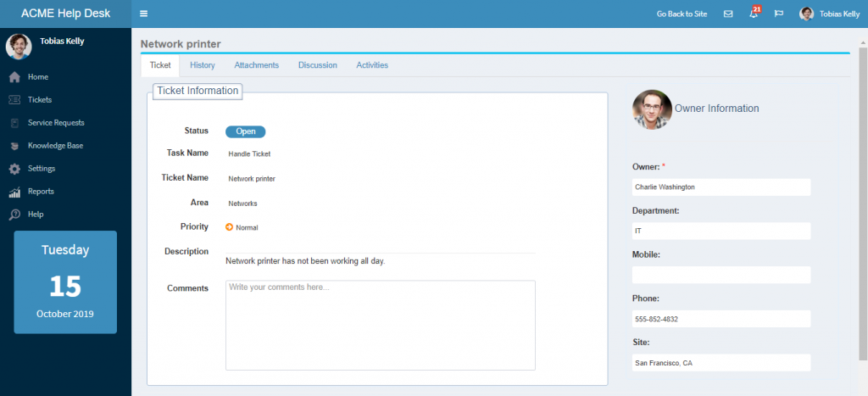The height and width of the screenshot is (396, 868).
Task: Switch to the Ticket tab
Action: (160, 64)
